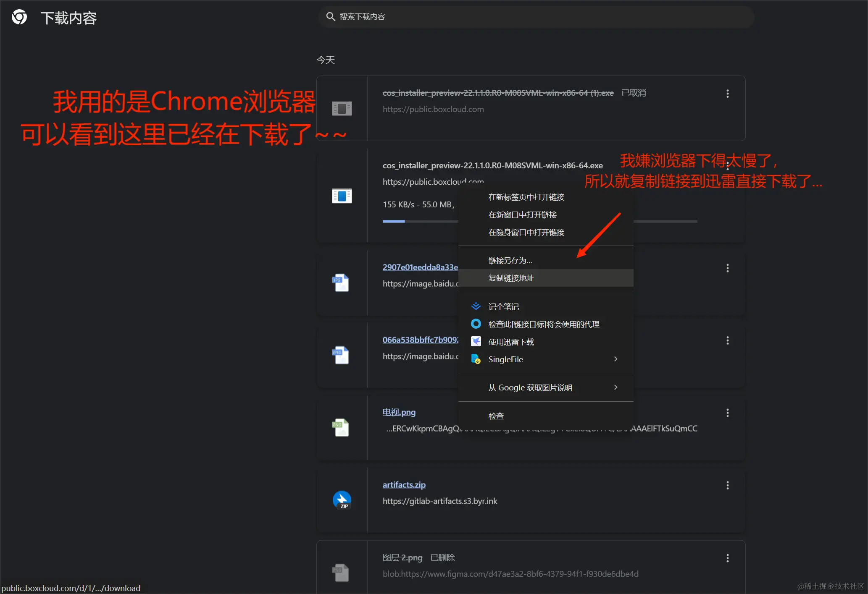Choose 复制链接地址 from the context menu
Viewport: 868px width, 594px height.
(511, 277)
